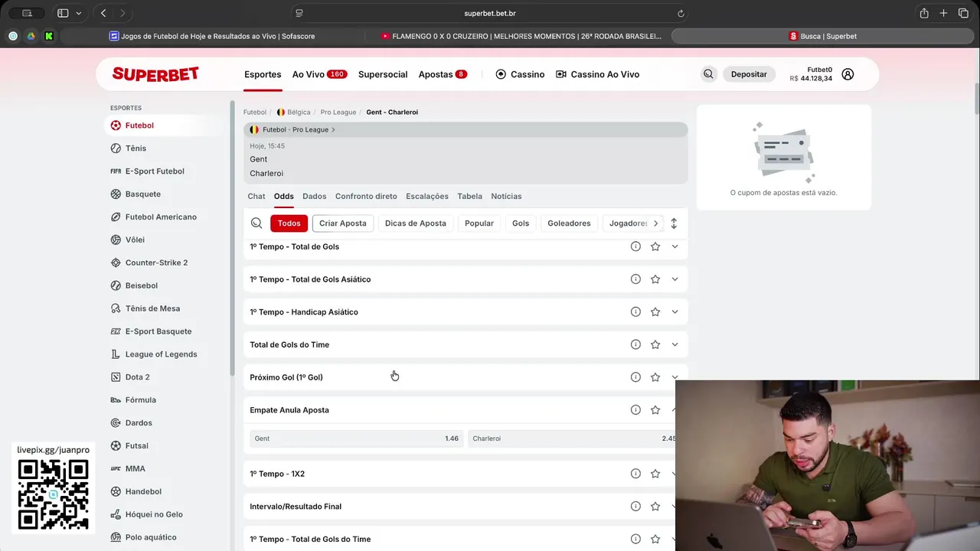
Task: Bet on Charleroi at 2.45
Action: pos(572,439)
